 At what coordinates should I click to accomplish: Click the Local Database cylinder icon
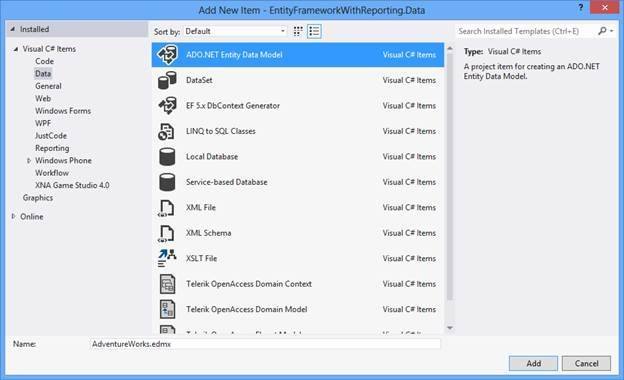click(x=167, y=156)
